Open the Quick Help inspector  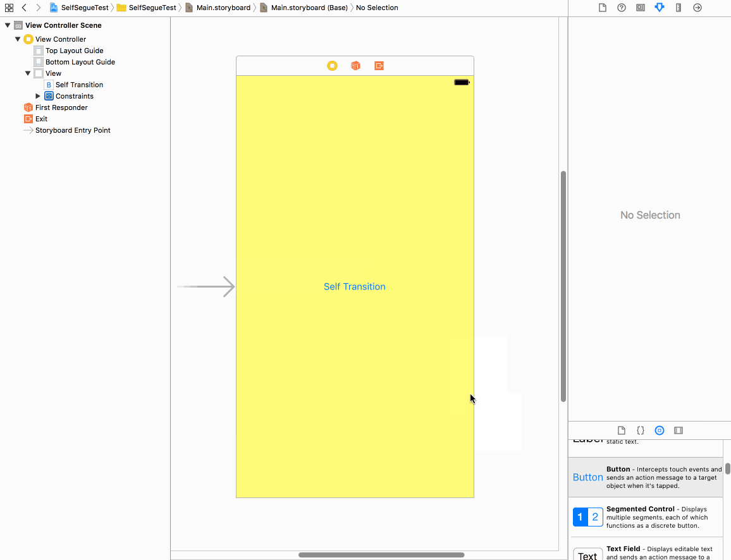point(621,7)
